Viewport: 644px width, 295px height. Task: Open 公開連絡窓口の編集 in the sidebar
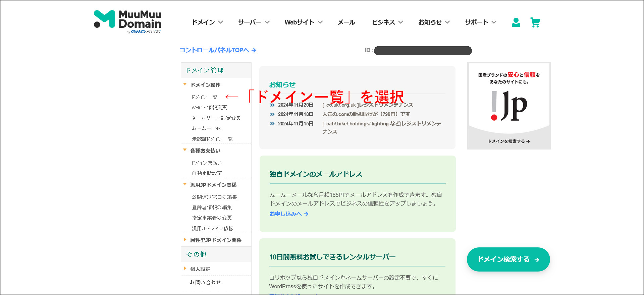pyautogui.click(x=214, y=197)
